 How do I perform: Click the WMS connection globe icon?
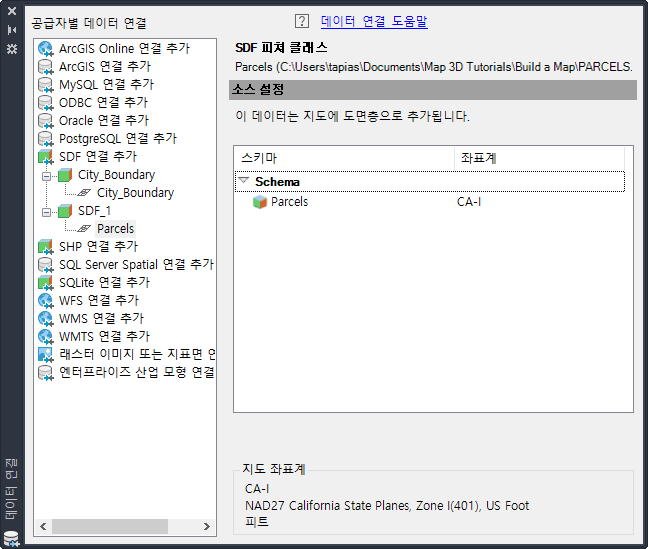[45, 319]
